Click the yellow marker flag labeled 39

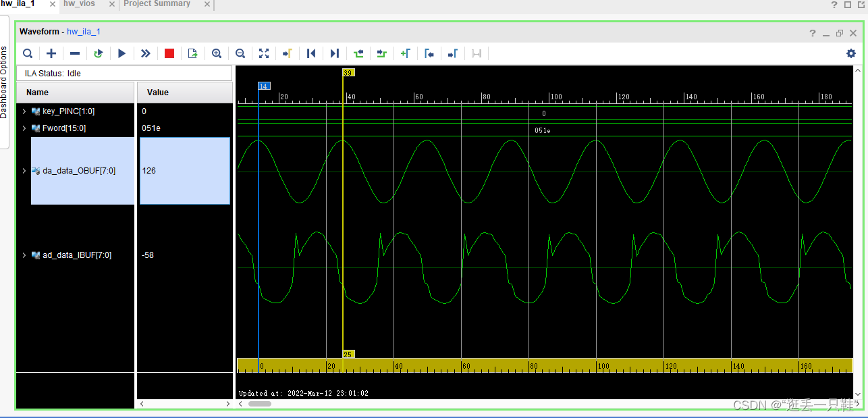pyautogui.click(x=348, y=72)
